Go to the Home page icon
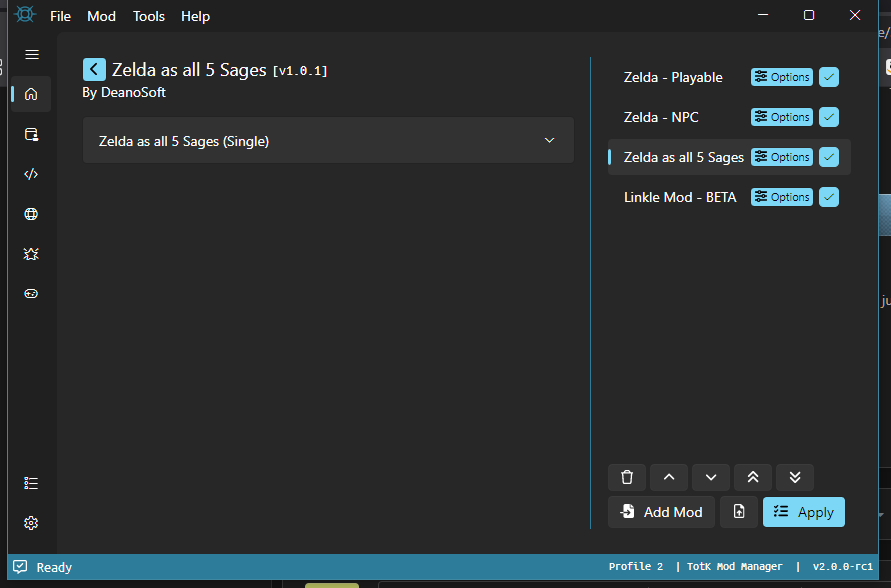Image resolution: width=891 pixels, height=588 pixels. (x=31, y=94)
